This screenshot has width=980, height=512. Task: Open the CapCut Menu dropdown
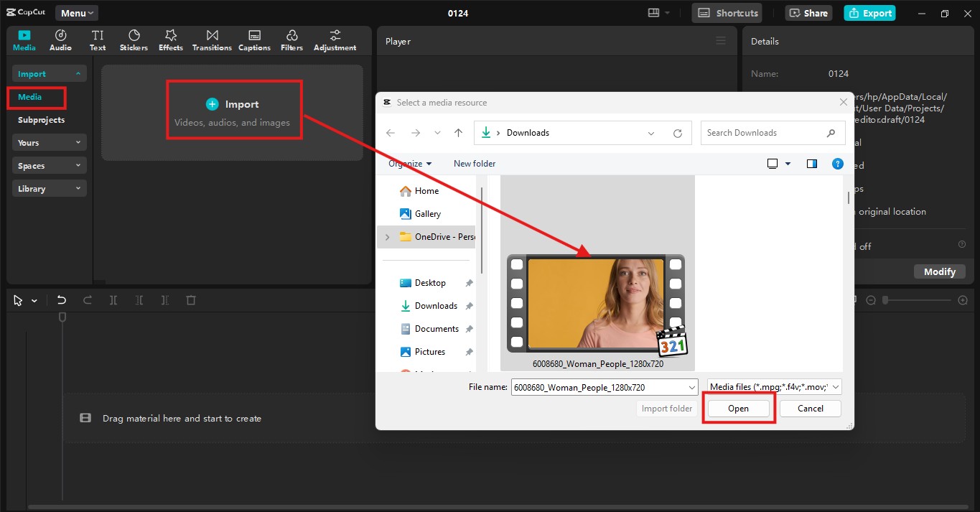(x=77, y=13)
